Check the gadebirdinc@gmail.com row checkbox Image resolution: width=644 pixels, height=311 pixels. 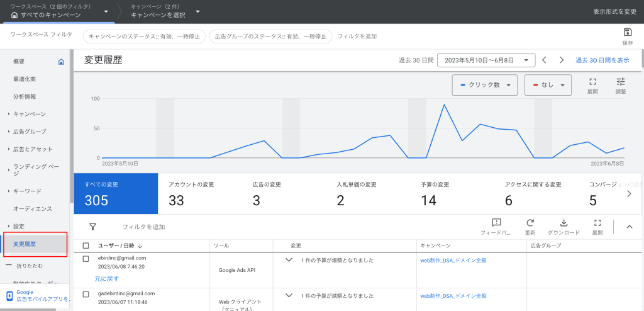(86, 294)
